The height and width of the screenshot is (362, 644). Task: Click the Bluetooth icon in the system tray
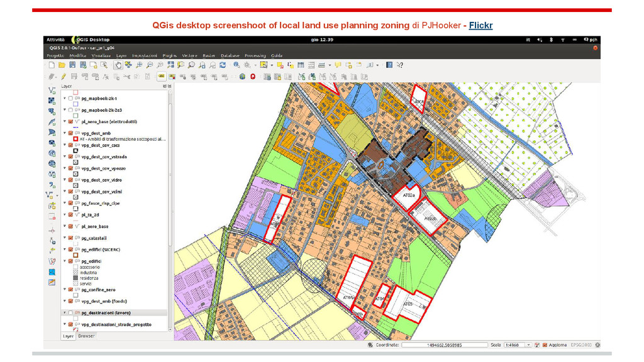tap(551, 40)
